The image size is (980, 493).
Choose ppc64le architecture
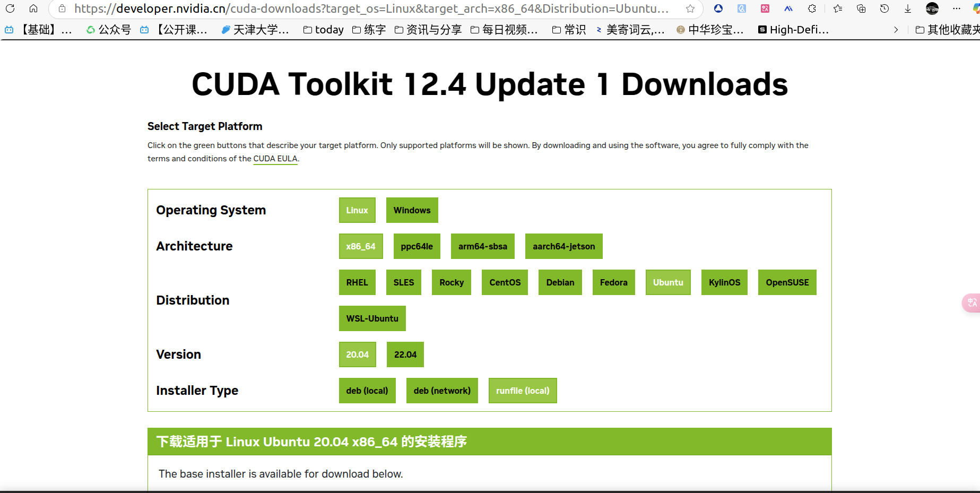click(417, 246)
